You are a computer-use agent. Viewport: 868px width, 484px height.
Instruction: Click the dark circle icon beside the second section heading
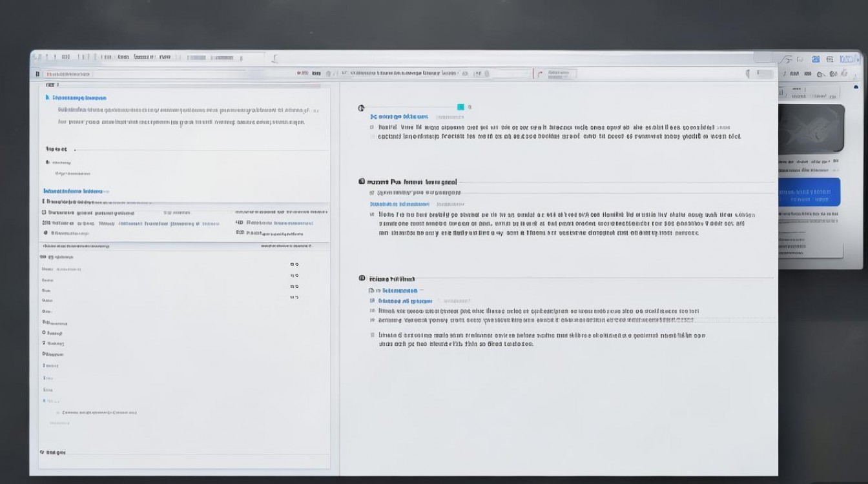click(x=362, y=182)
